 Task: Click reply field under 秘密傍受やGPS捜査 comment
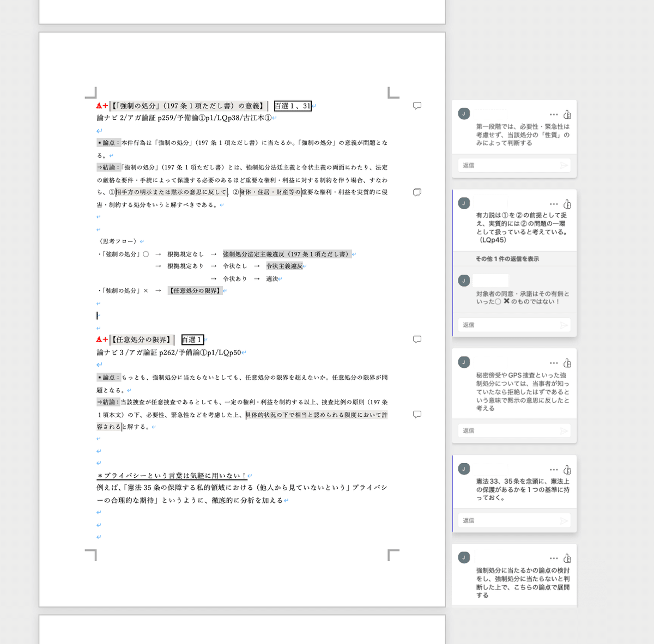point(514,431)
